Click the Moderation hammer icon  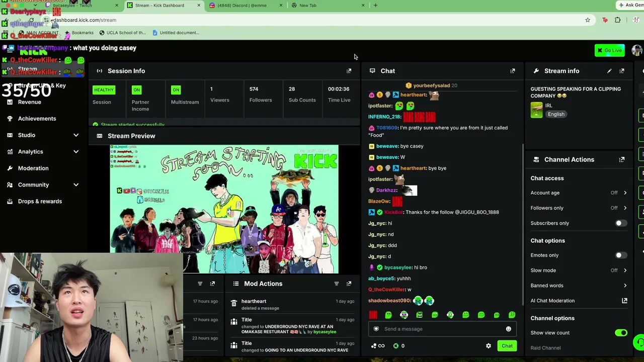click(10, 168)
